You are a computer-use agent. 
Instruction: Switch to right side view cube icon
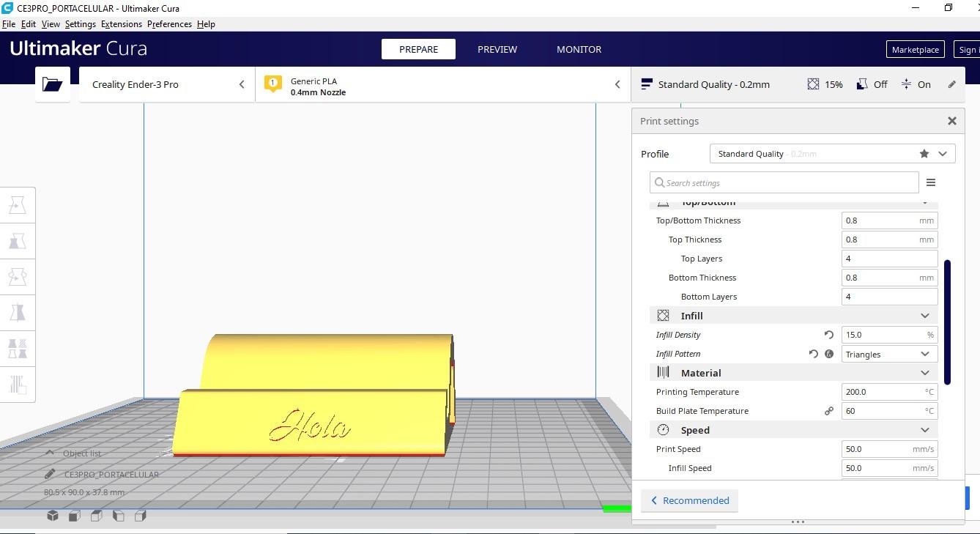(x=141, y=516)
